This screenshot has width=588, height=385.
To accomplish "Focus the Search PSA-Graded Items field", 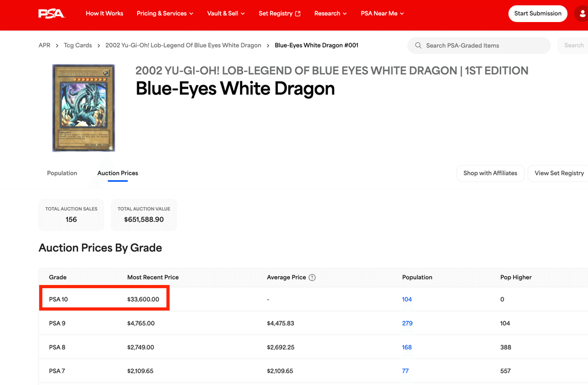I will [x=479, y=46].
